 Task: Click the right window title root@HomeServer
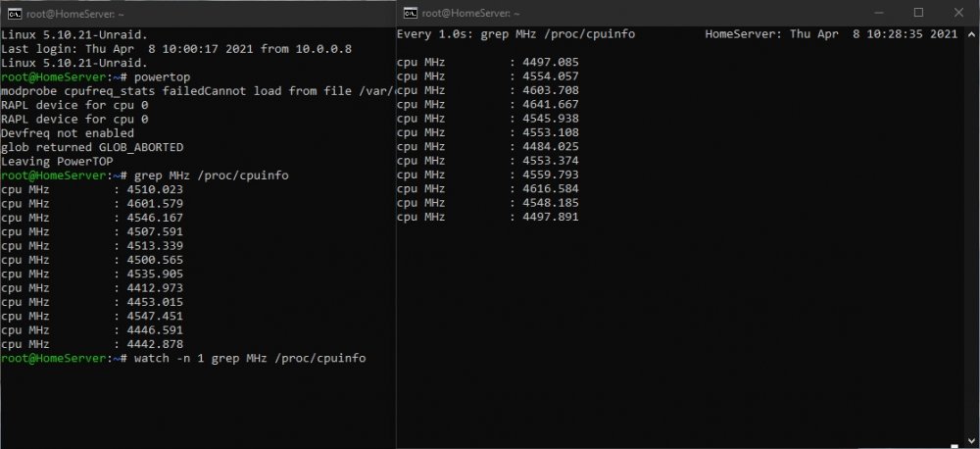pos(470,13)
